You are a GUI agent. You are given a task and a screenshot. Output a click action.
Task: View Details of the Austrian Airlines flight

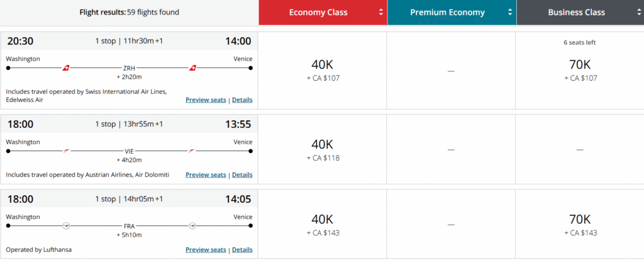tap(242, 175)
